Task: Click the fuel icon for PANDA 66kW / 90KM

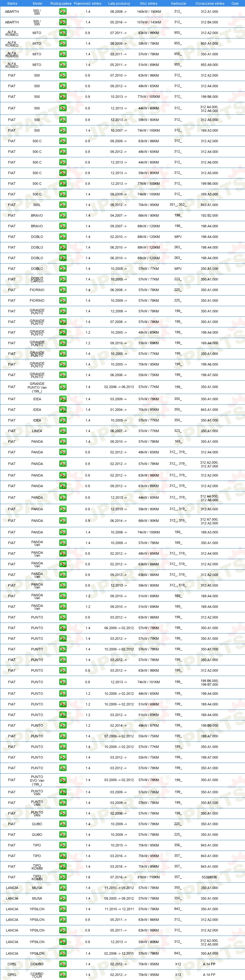Action: (63, 520)
